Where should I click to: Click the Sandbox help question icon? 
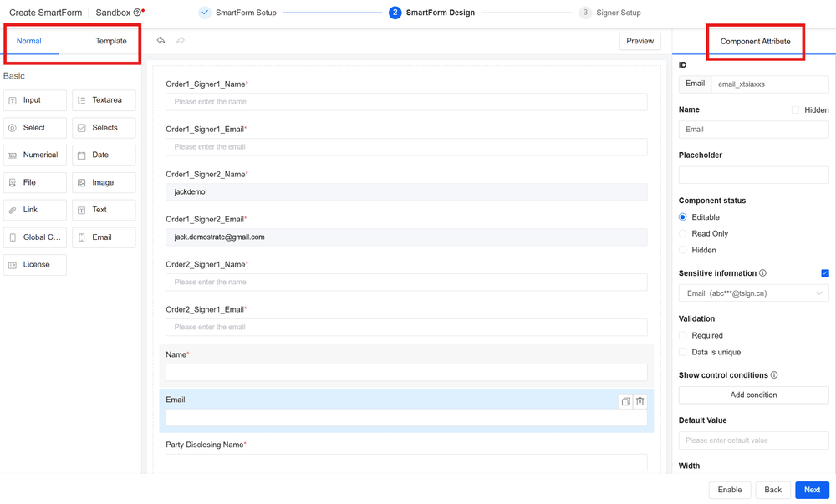point(137,13)
